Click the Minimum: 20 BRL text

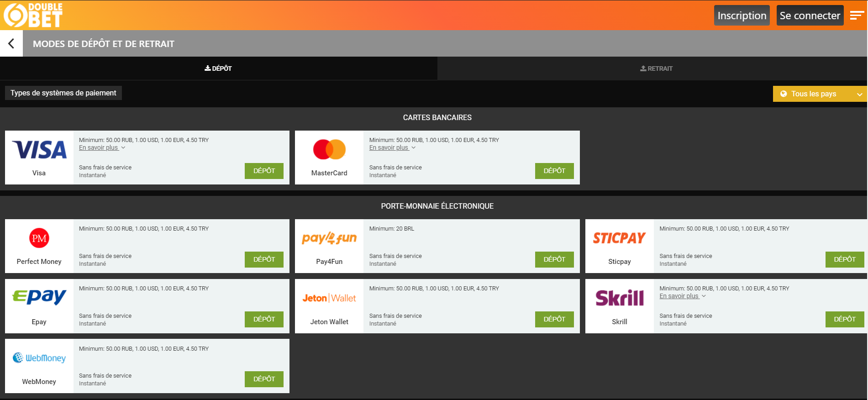pos(392,229)
